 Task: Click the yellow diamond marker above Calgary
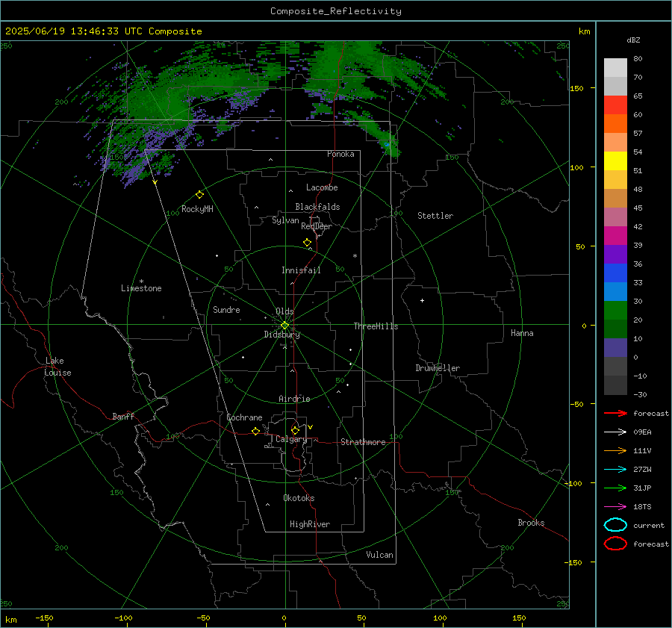tap(295, 430)
